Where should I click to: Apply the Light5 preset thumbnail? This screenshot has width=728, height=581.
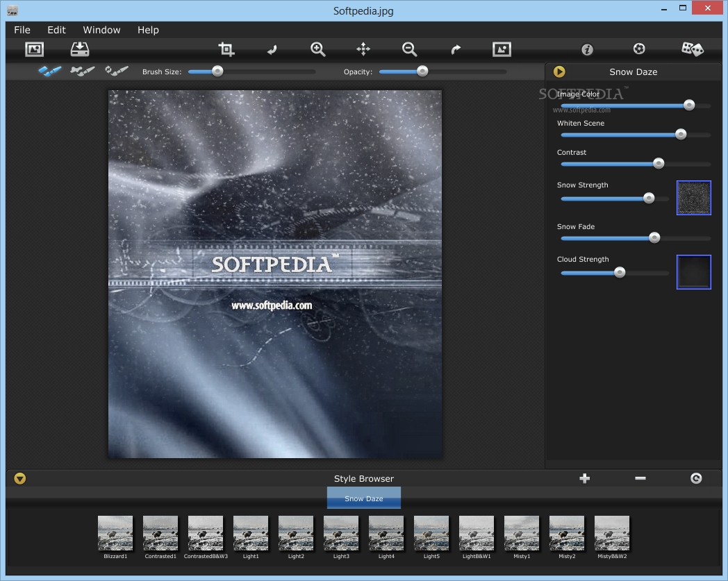pyautogui.click(x=431, y=533)
